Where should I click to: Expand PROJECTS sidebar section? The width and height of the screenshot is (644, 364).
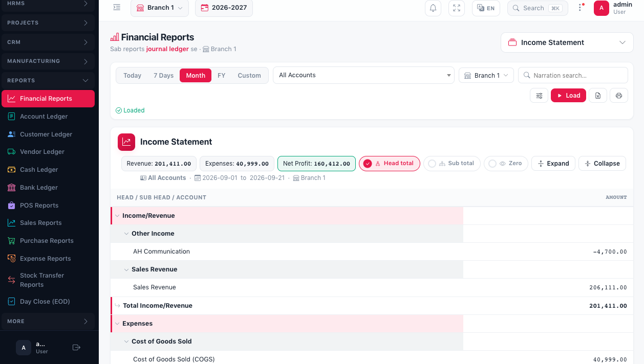(x=48, y=23)
